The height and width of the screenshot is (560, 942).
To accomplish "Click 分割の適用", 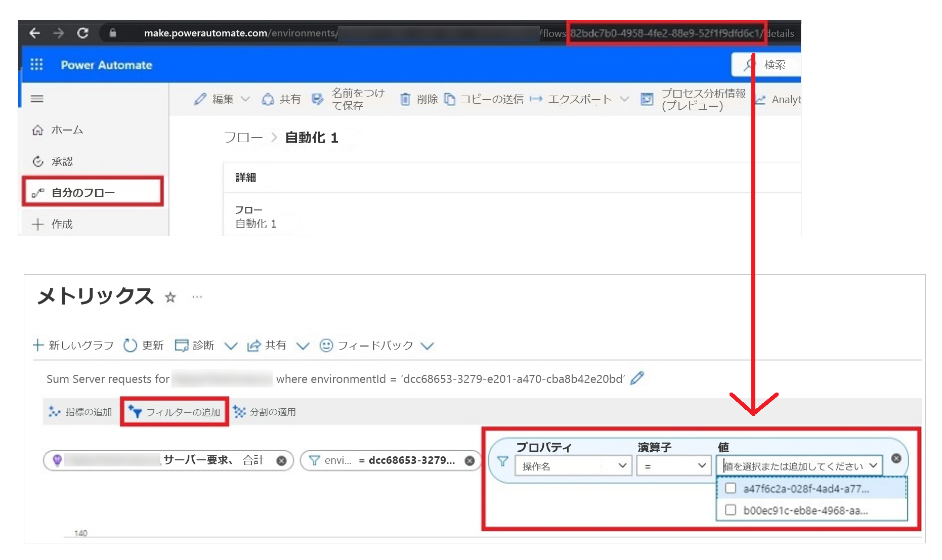I will point(264,412).
